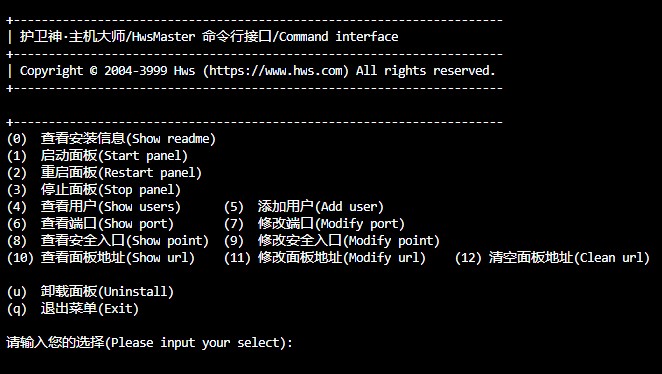Select the Modify port option (7)
The height and width of the screenshot is (374, 662).
pyautogui.click(x=314, y=223)
